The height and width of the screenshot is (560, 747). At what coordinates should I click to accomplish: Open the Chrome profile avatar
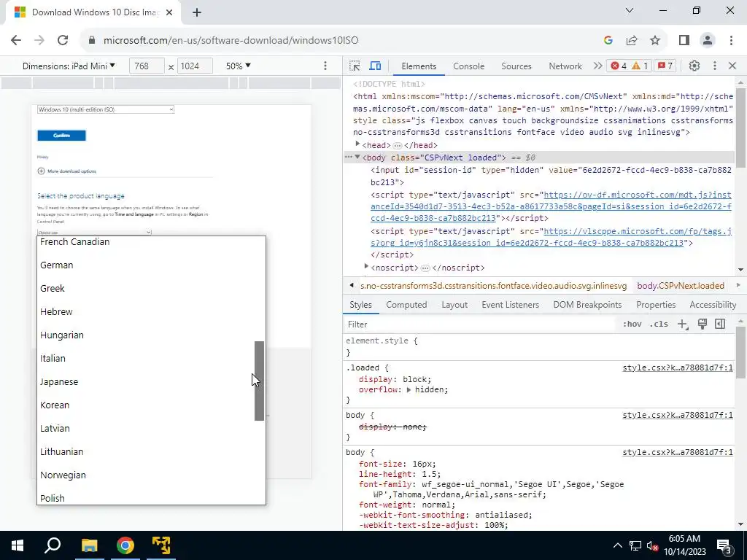click(x=708, y=41)
